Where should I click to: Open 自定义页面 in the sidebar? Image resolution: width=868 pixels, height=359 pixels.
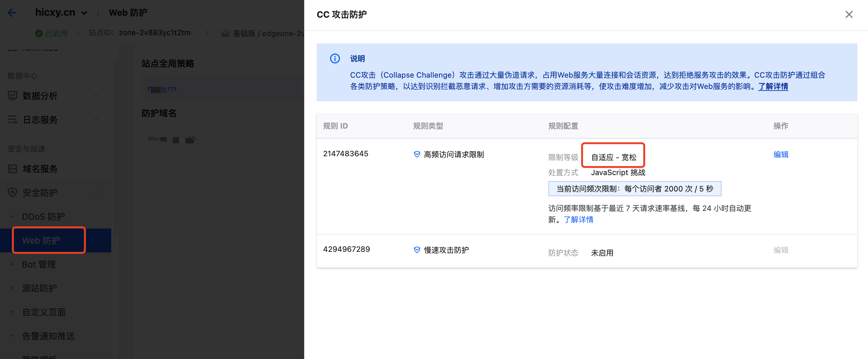tap(44, 312)
